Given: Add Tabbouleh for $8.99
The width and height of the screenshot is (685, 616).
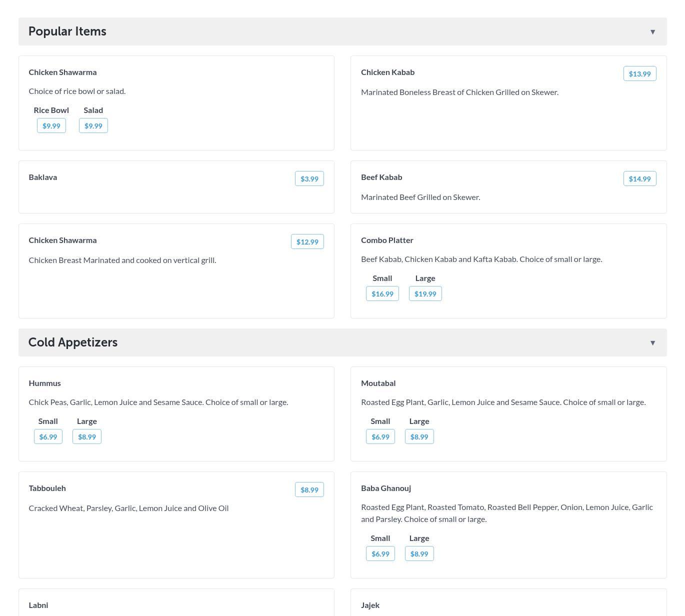Looking at the screenshot, I should [309, 490].
